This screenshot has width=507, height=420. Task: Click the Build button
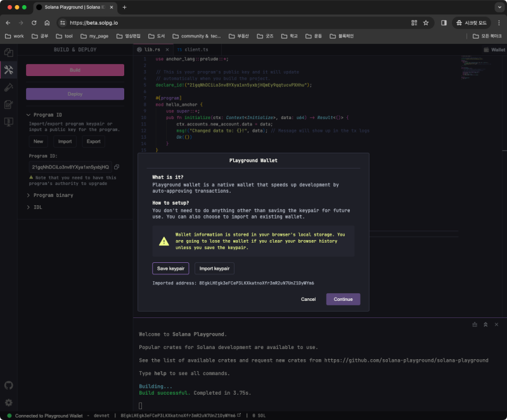coord(75,70)
